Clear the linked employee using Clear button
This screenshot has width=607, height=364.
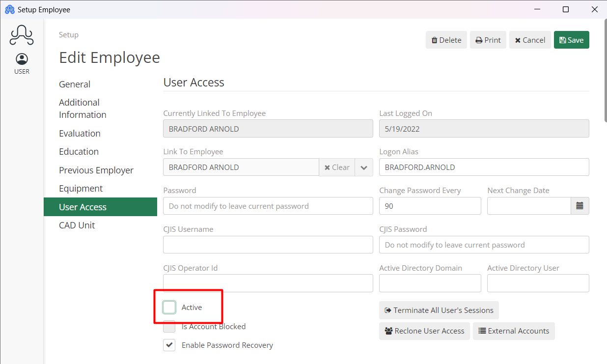(x=337, y=167)
